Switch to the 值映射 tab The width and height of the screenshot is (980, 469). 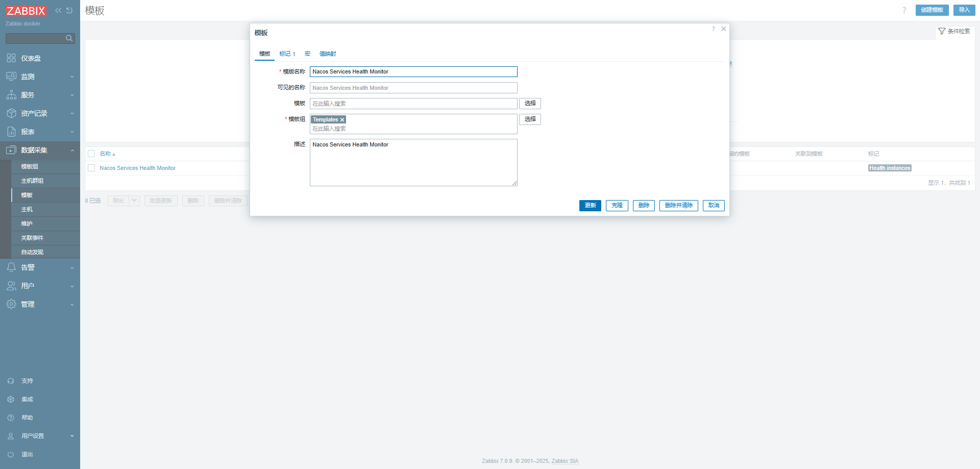coord(328,54)
